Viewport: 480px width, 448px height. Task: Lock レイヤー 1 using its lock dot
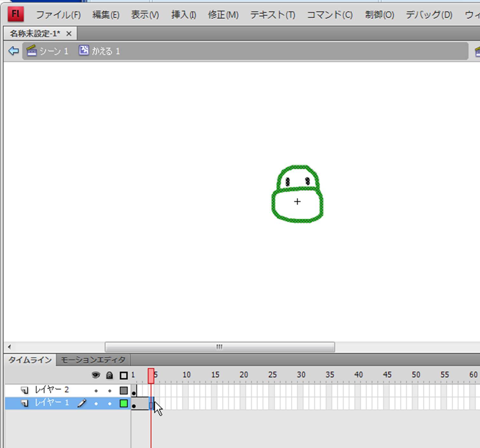tap(110, 403)
